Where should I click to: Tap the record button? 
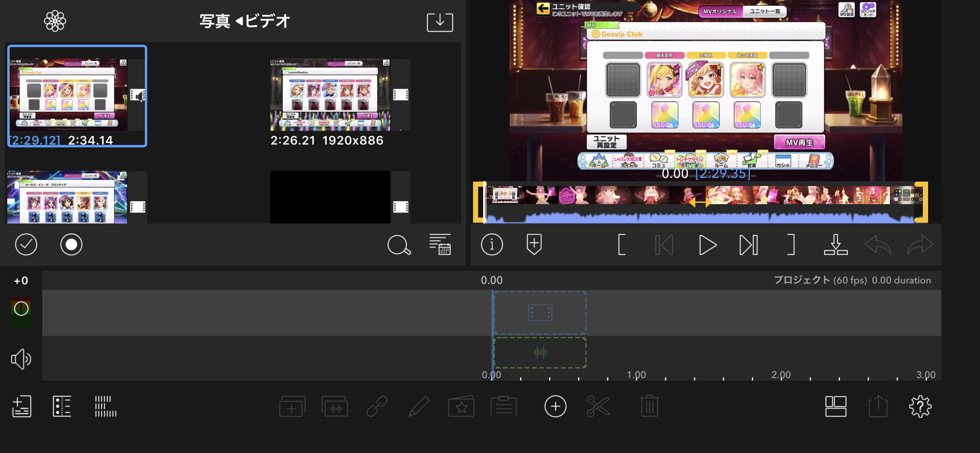click(71, 244)
